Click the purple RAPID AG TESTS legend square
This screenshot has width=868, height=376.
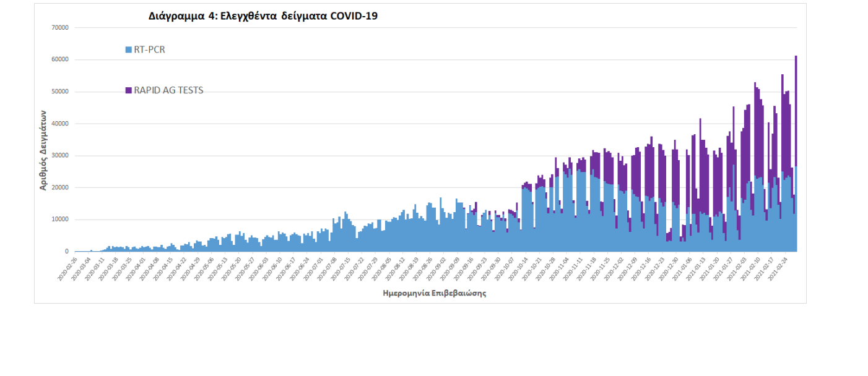(x=128, y=90)
